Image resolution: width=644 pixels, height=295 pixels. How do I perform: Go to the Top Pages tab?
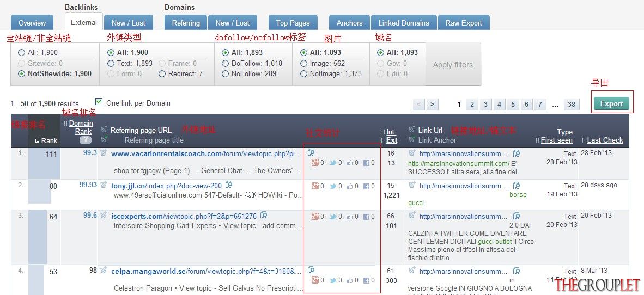click(293, 23)
